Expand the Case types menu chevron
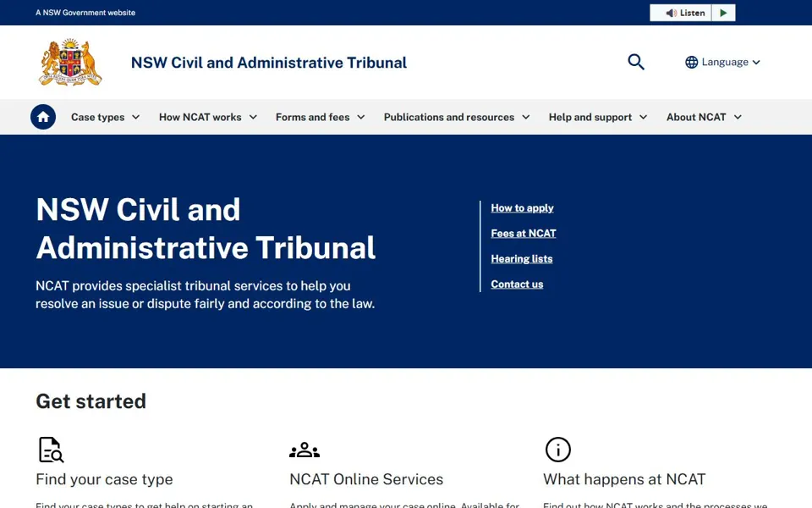 click(x=135, y=117)
